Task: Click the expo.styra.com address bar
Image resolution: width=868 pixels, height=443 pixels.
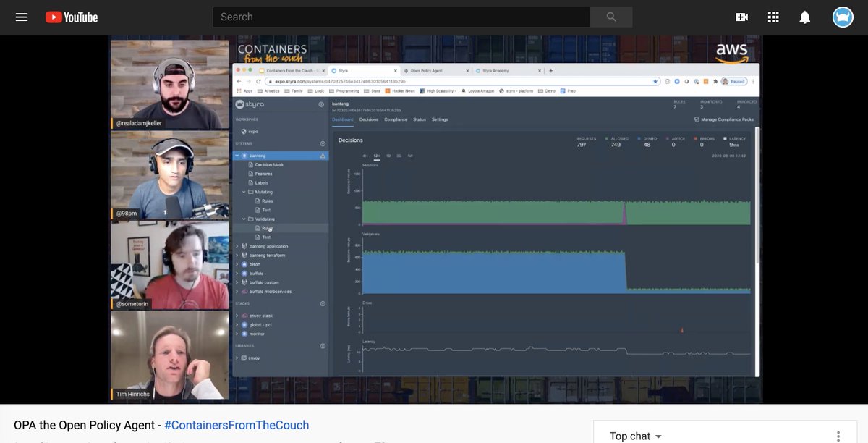Action: (x=463, y=82)
